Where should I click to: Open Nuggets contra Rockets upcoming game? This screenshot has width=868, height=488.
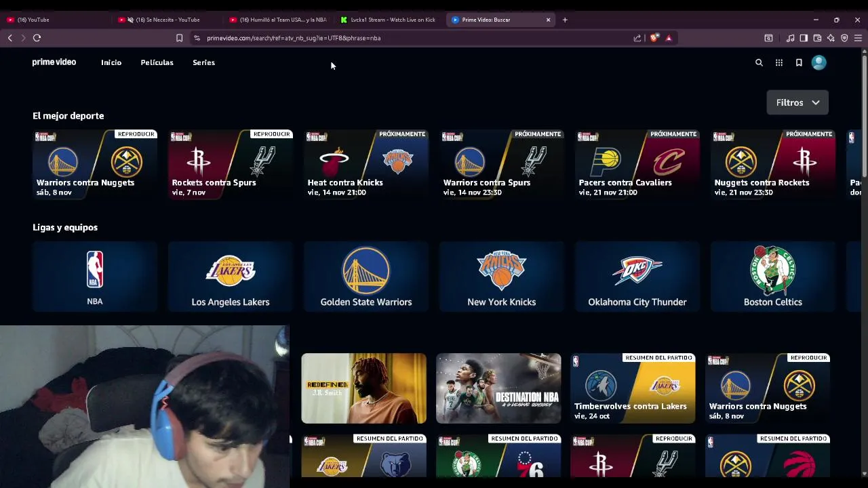(773, 164)
